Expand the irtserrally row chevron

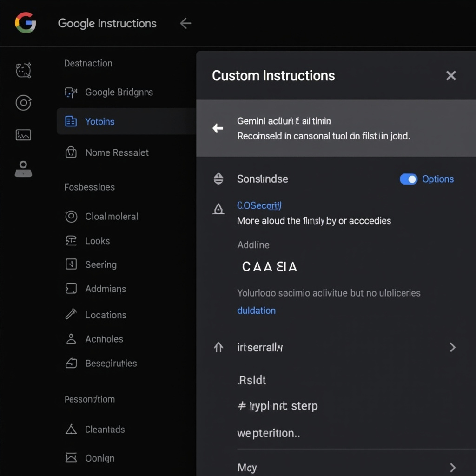453,347
